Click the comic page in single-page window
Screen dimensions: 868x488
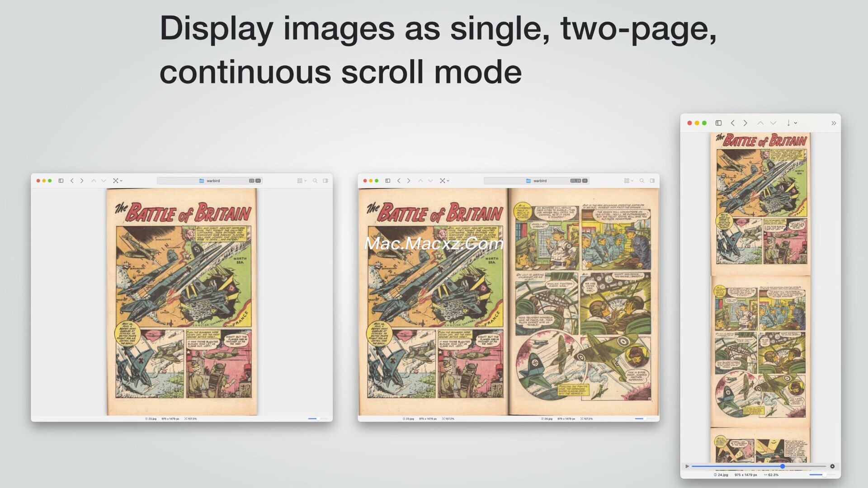[x=182, y=302]
